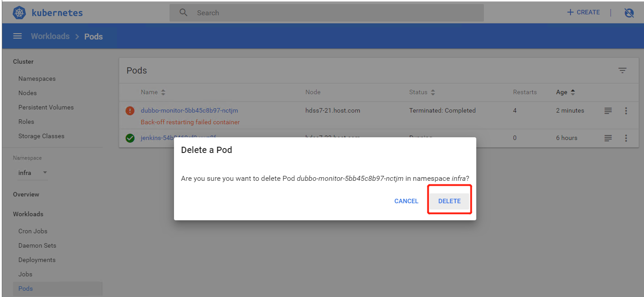Screen dimensions: 644x297
Task: Confirm pod deletion with DELETE button
Action: (449, 201)
